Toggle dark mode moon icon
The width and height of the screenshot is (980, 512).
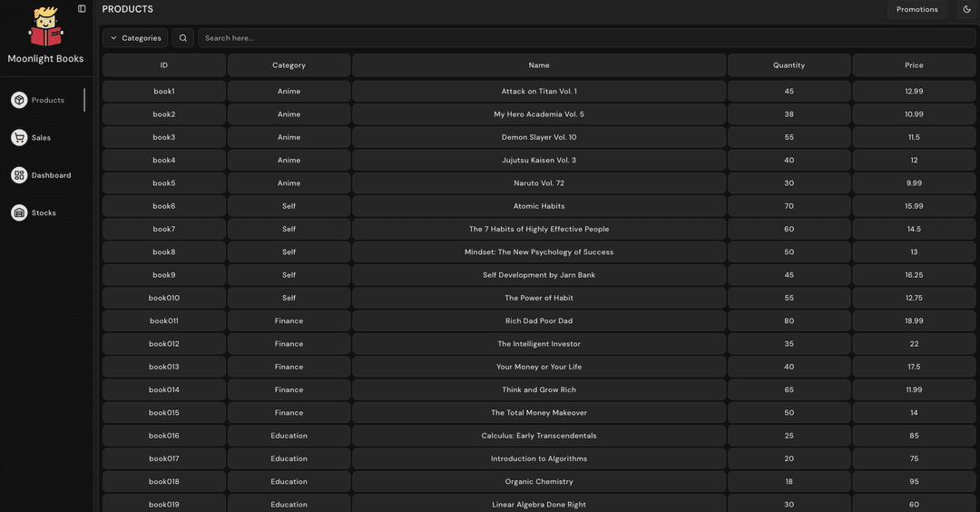point(967,9)
